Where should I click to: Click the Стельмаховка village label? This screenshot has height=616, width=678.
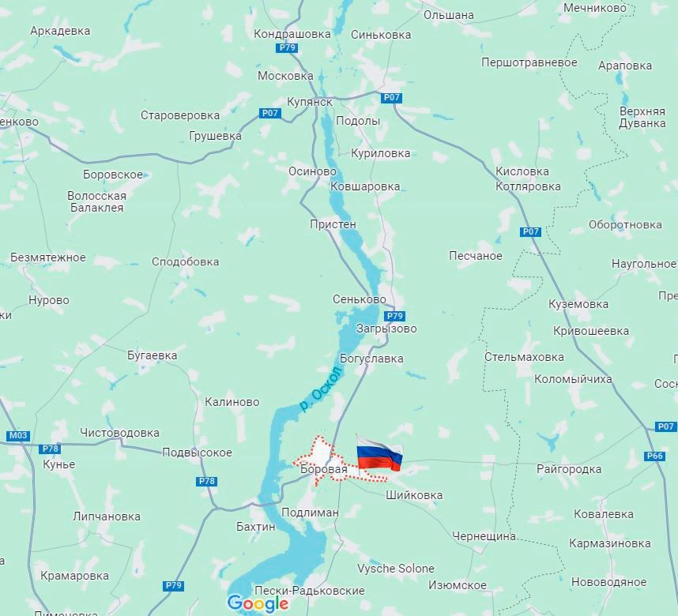524,357
